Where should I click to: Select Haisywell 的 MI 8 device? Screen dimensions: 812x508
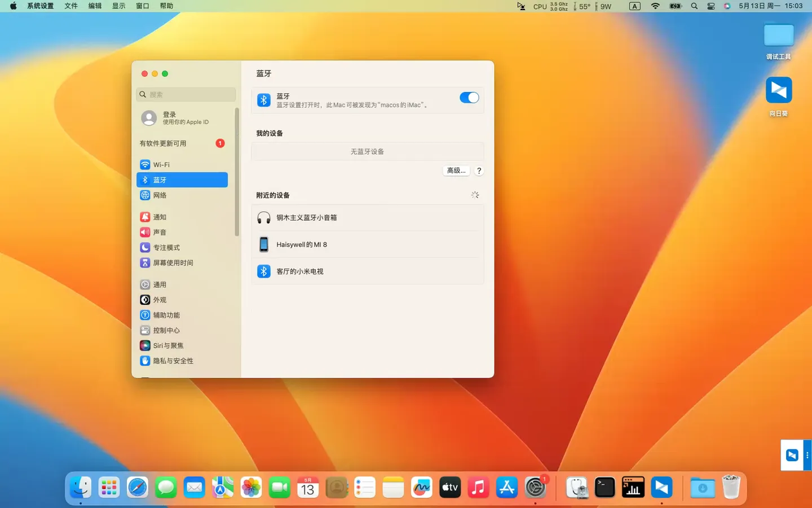point(302,244)
